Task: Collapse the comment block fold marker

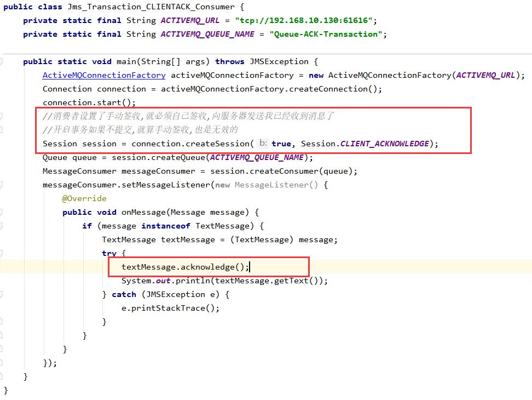Action: (2, 116)
